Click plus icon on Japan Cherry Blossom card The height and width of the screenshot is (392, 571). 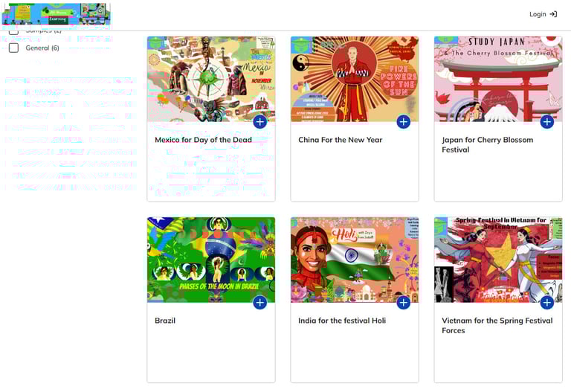pyautogui.click(x=547, y=122)
